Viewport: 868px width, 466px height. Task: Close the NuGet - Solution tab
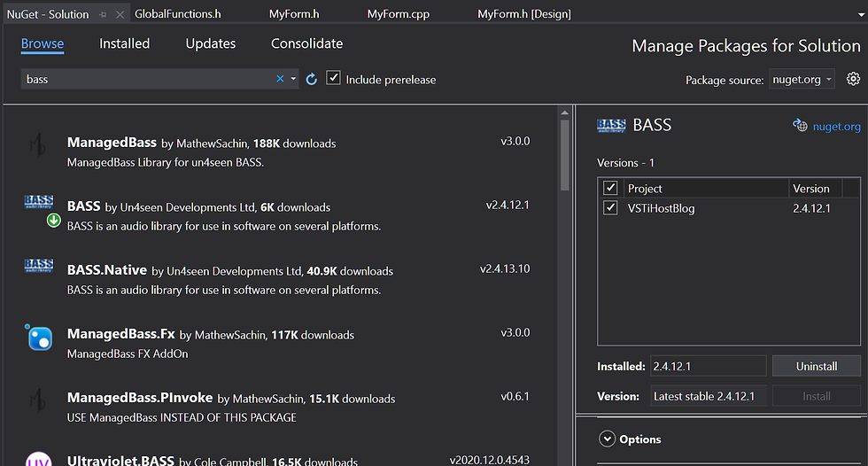pos(120,15)
